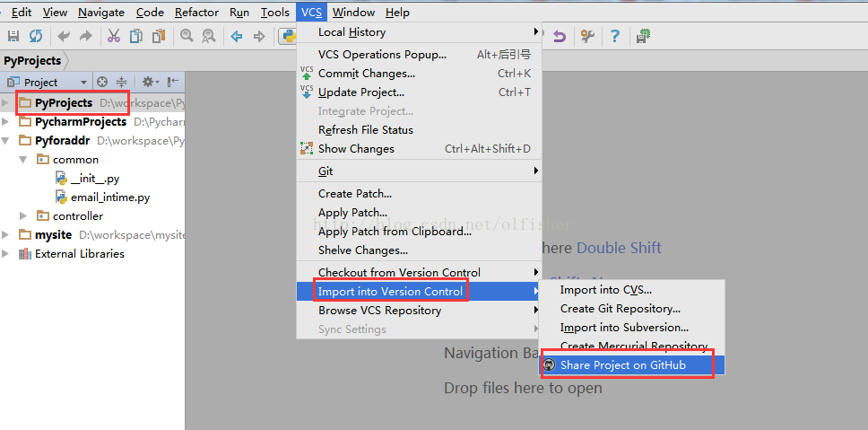868x430 pixels.
Task: Open the Help menu
Action: point(397,13)
